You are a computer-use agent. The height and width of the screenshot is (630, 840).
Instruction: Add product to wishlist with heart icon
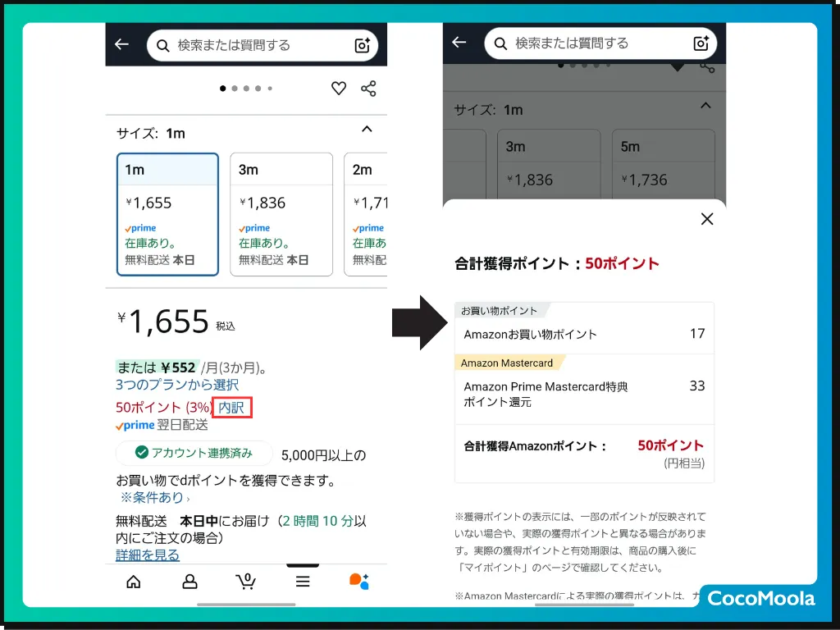pyautogui.click(x=339, y=88)
